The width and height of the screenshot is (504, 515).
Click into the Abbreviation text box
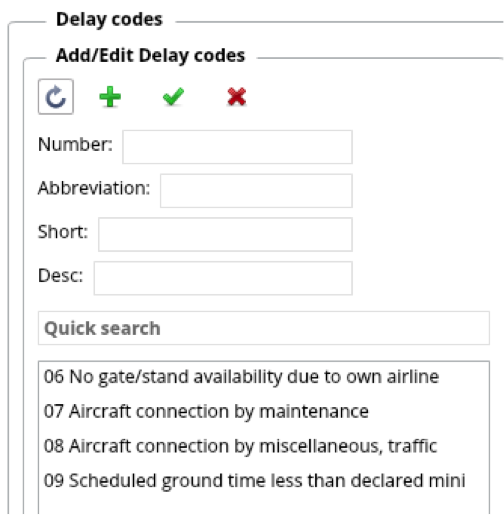[x=256, y=191]
